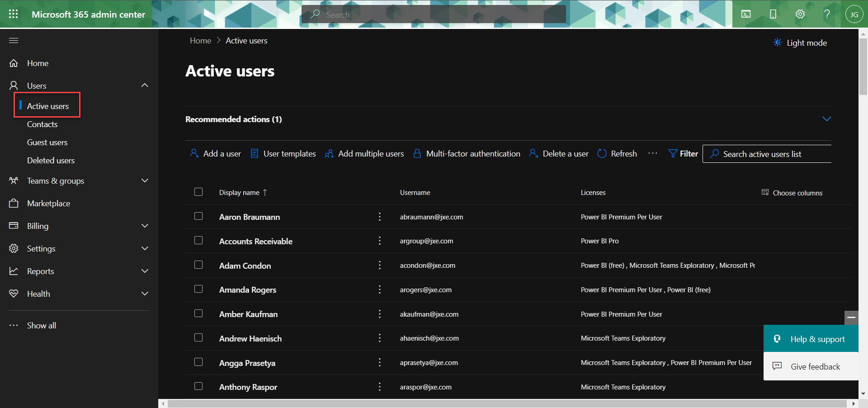
Task: Open the help question mark icon
Action: pyautogui.click(x=827, y=14)
